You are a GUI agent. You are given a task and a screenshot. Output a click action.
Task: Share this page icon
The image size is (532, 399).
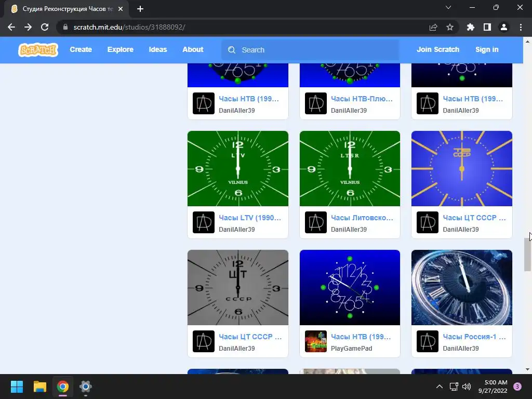click(x=433, y=27)
